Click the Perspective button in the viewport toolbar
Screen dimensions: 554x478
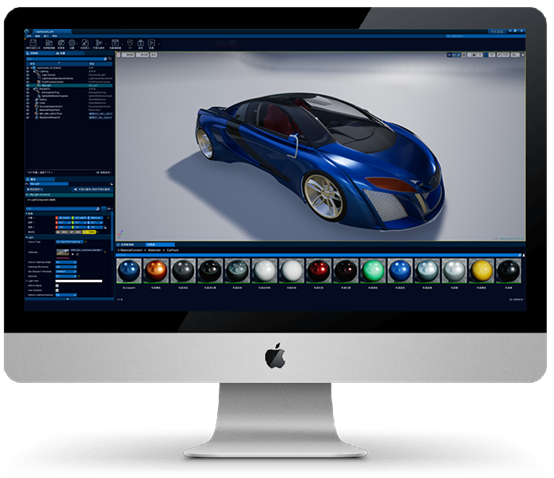[128, 55]
